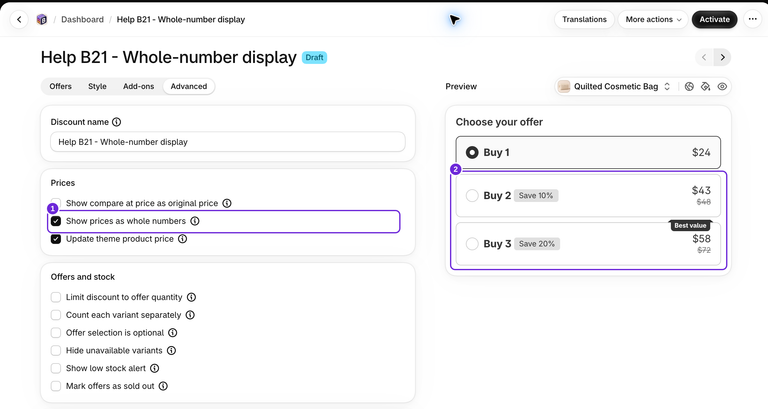This screenshot has height=409, width=768.
Task: Go to previous discount arrow
Action: 704,57
